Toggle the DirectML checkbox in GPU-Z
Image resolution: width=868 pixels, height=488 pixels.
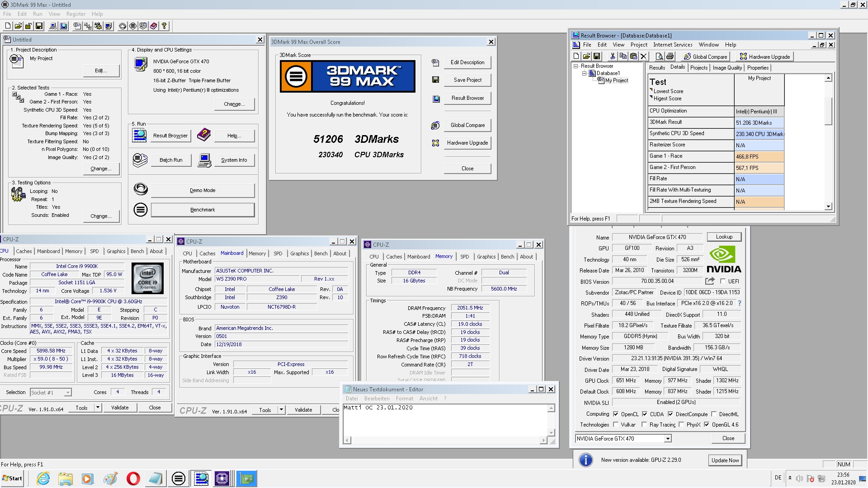click(x=714, y=414)
